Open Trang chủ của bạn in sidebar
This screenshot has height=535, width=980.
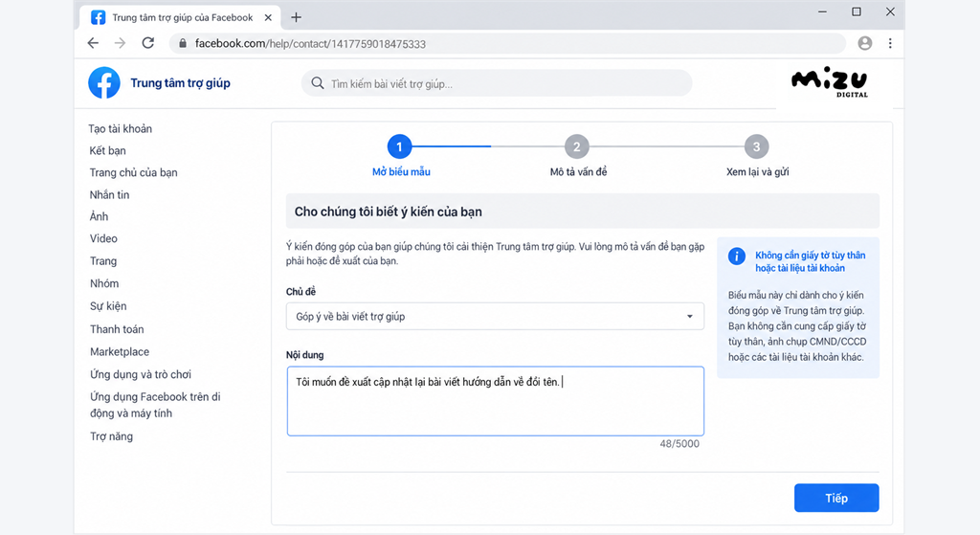pyautogui.click(x=133, y=172)
